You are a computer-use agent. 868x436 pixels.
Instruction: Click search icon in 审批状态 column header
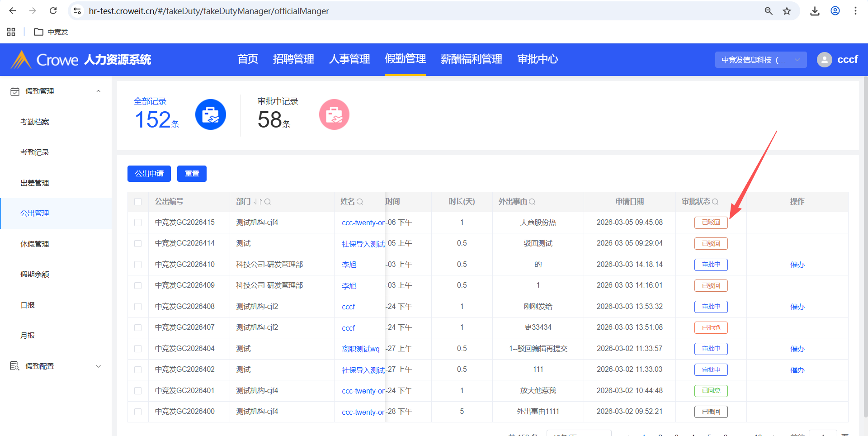(715, 202)
